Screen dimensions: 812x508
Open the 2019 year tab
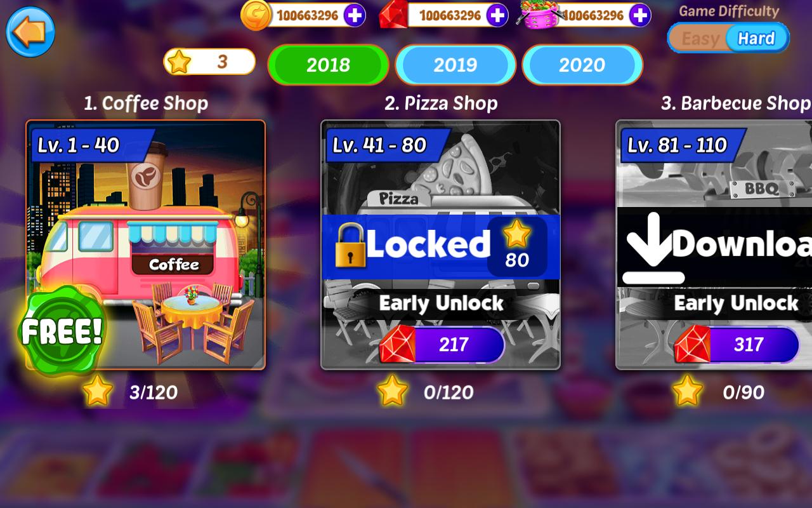point(455,65)
